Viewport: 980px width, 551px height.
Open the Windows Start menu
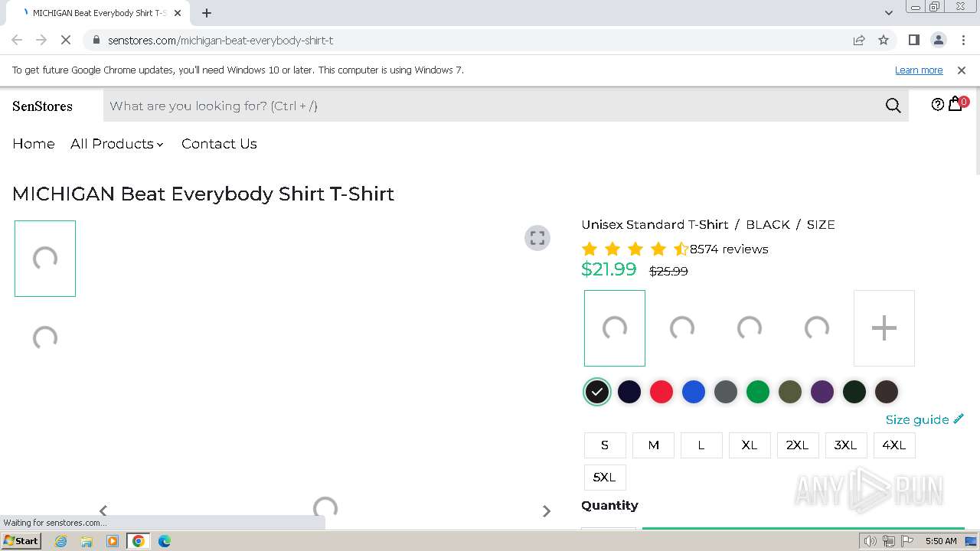21,540
